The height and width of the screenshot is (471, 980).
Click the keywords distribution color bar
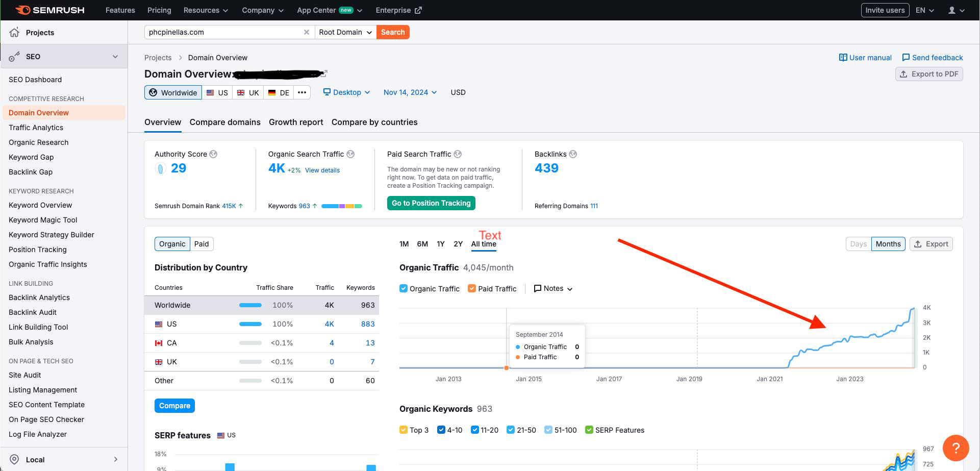click(x=342, y=206)
